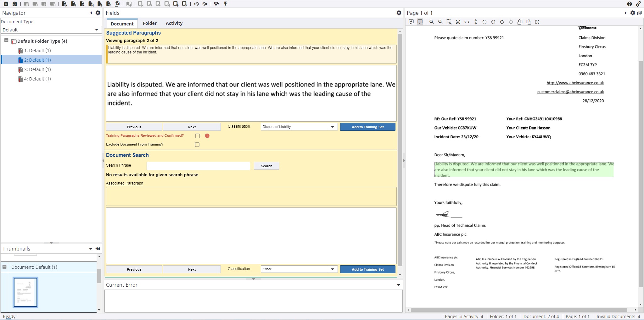The image size is (644, 320).
Task: Switch to the Activity tab
Action: click(x=174, y=23)
